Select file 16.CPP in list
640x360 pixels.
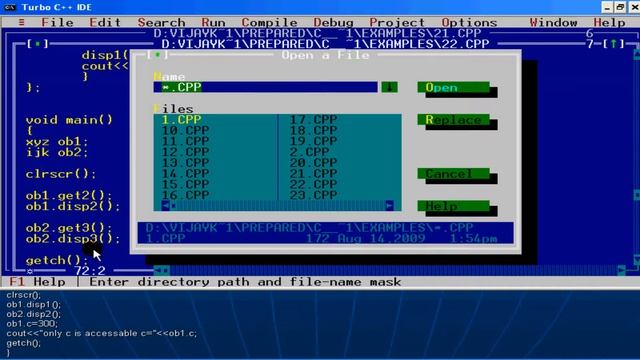pyautogui.click(x=186, y=195)
